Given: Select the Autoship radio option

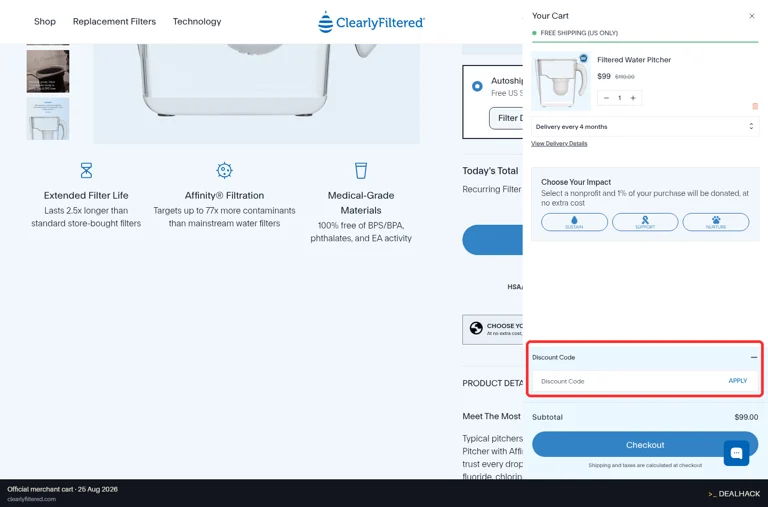Looking at the screenshot, I should click(x=477, y=86).
